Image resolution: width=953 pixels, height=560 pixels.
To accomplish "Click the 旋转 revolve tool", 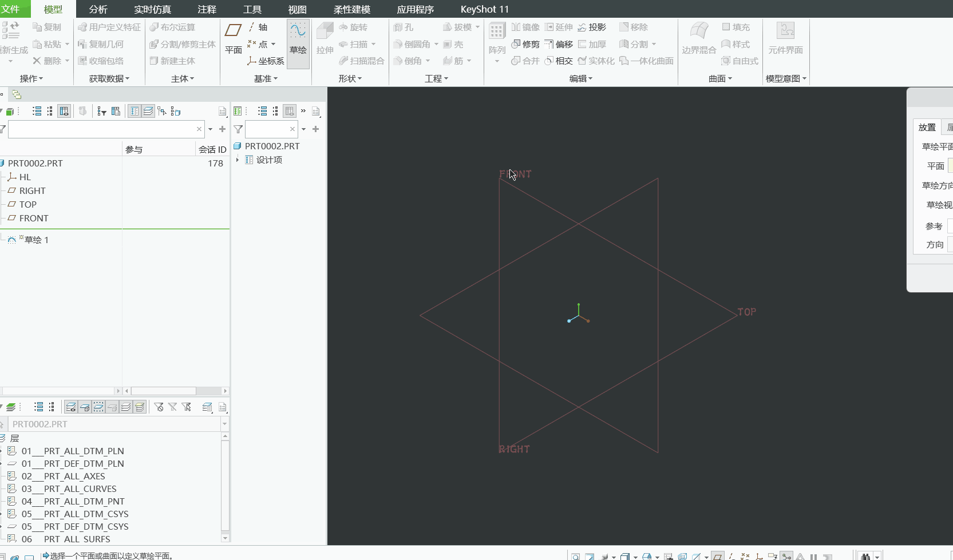I will click(353, 27).
